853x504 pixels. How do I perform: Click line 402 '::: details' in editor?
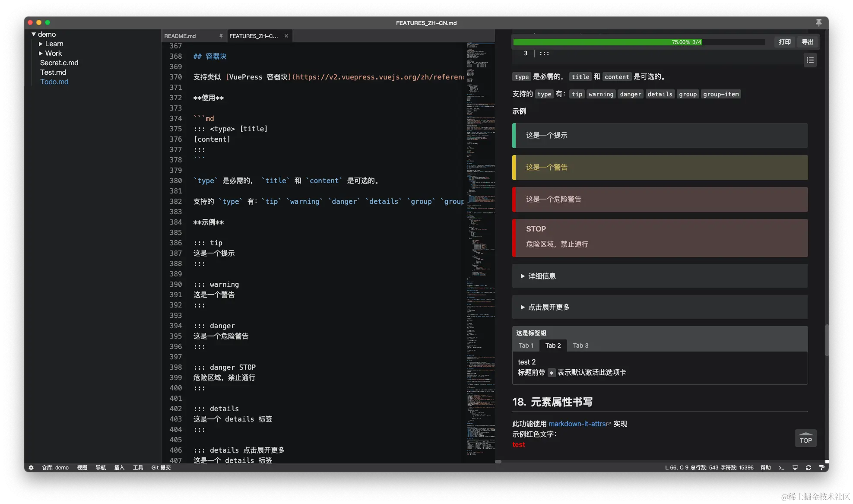pyautogui.click(x=216, y=409)
